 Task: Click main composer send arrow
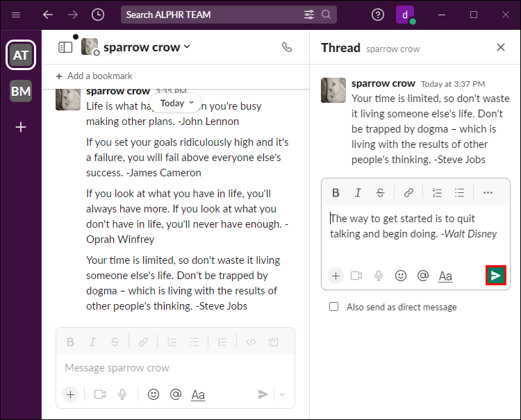click(x=263, y=394)
